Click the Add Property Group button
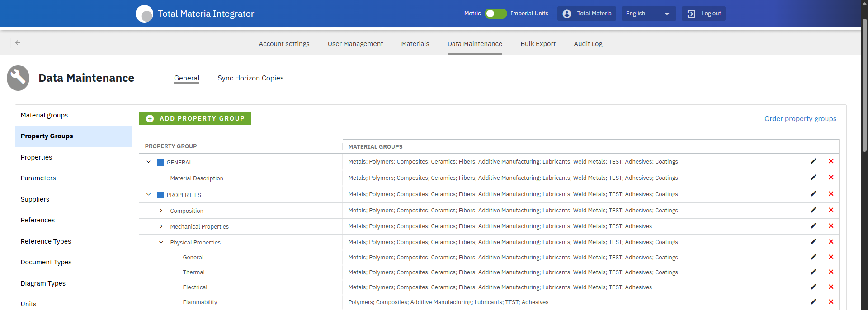Image resolution: width=868 pixels, height=310 pixels. pos(195,118)
